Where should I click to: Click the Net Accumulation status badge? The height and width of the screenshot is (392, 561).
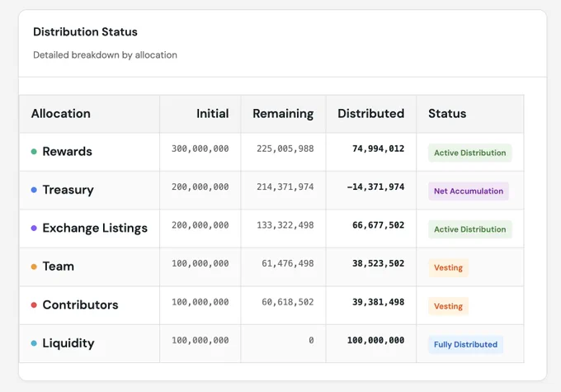469,191
